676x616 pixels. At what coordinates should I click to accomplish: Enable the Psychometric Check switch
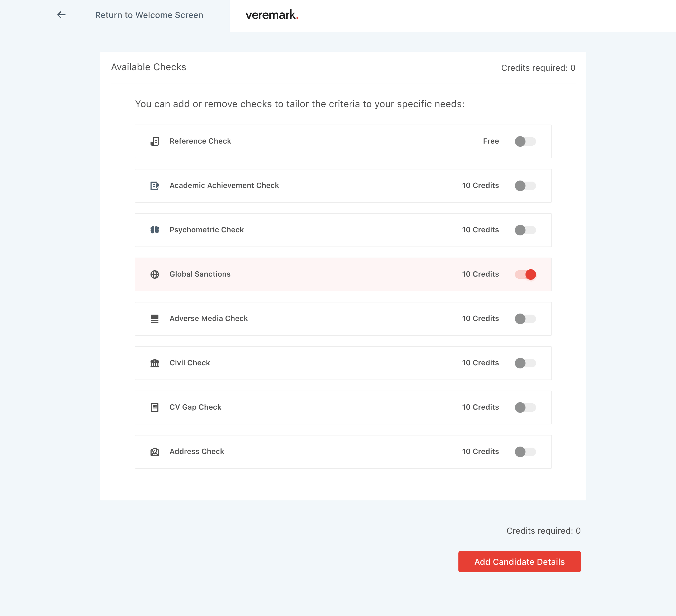click(525, 230)
